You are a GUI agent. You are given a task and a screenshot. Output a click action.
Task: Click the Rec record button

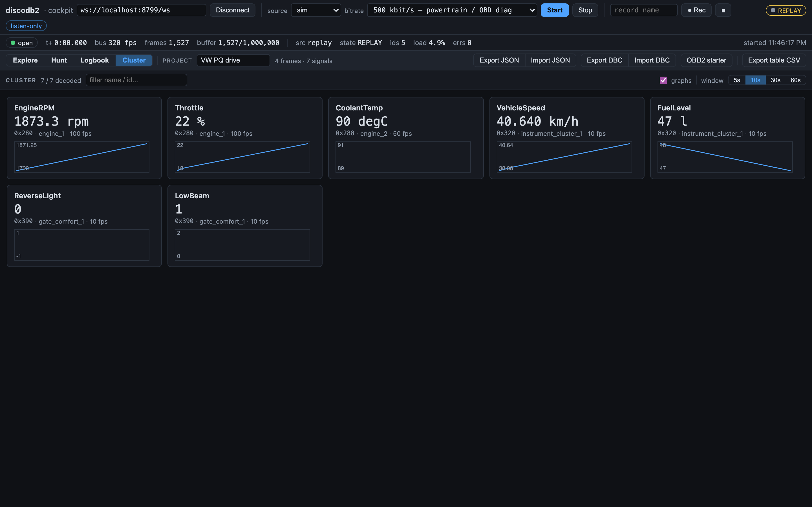pos(696,10)
